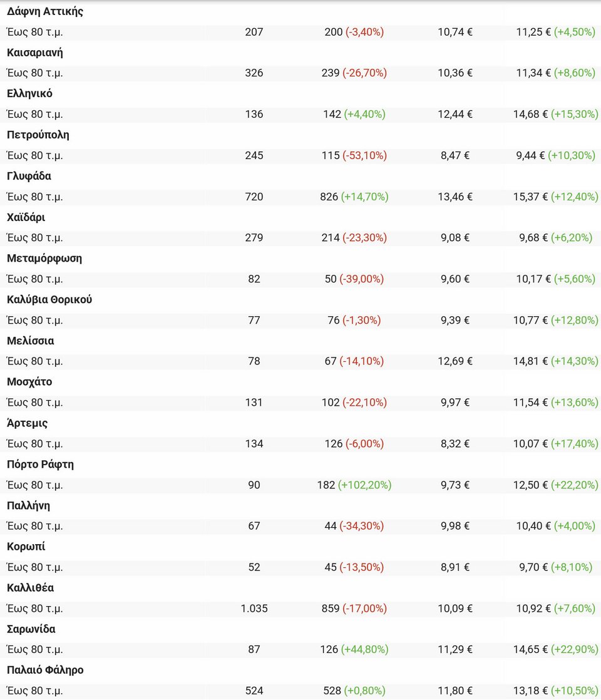Click the Κορωπί area heading
Screen dimensions: 601x700
point(26,547)
